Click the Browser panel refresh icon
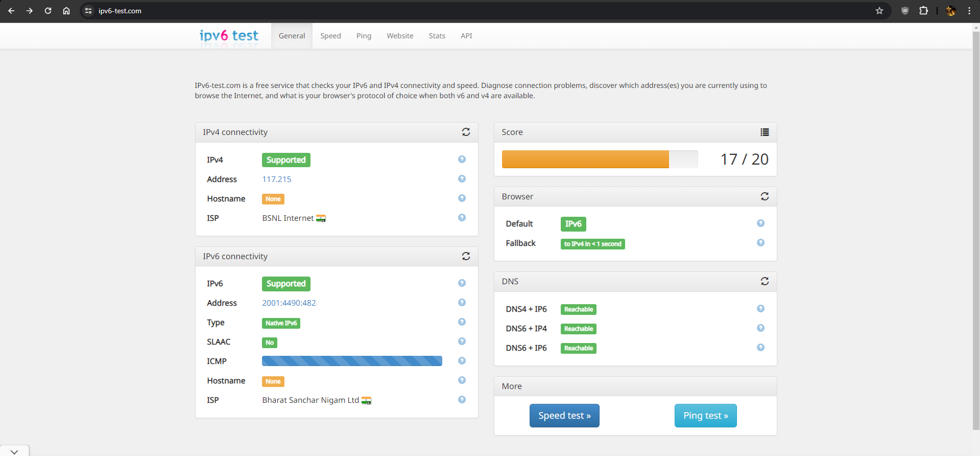 764,196
